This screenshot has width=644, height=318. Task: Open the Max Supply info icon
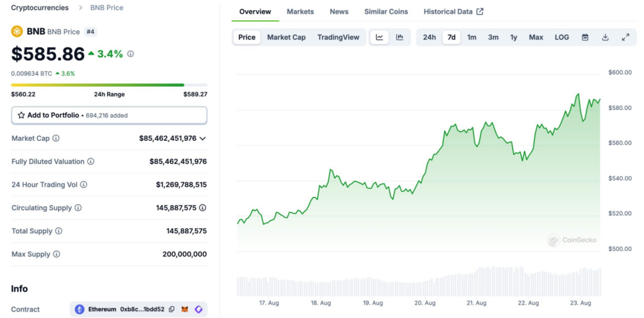[x=56, y=254]
